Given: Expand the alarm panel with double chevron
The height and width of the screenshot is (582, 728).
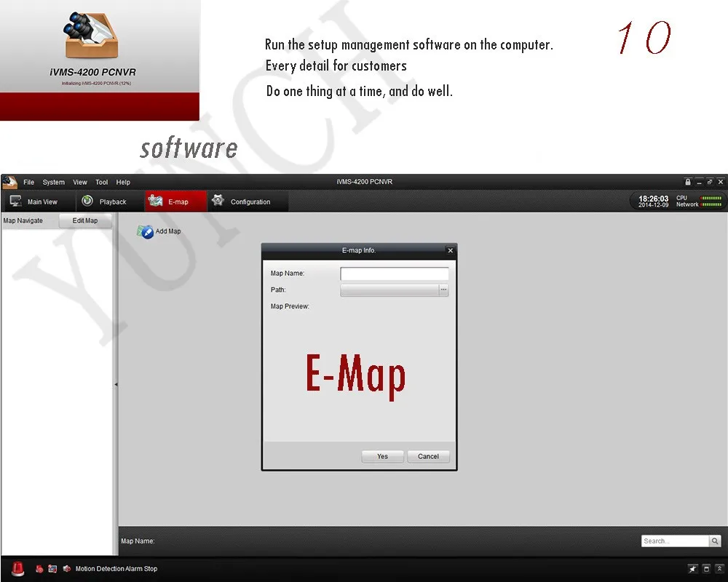Looking at the screenshot, I should click(719, 568).
